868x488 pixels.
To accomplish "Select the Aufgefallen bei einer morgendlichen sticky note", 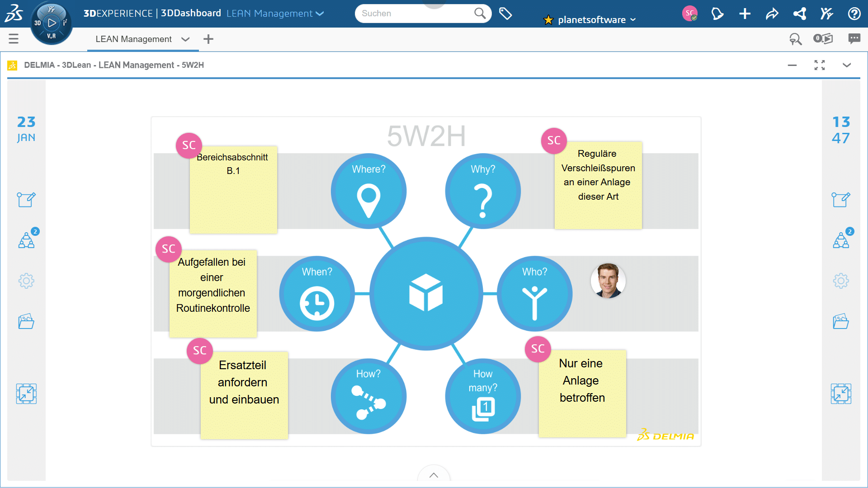I will [x=213, y=294].
